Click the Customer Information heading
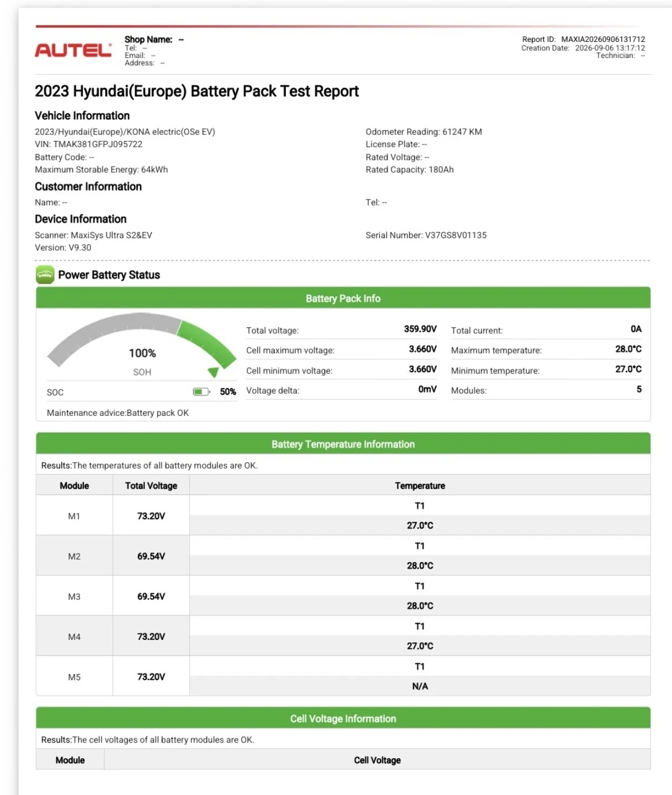 point(88,186)
